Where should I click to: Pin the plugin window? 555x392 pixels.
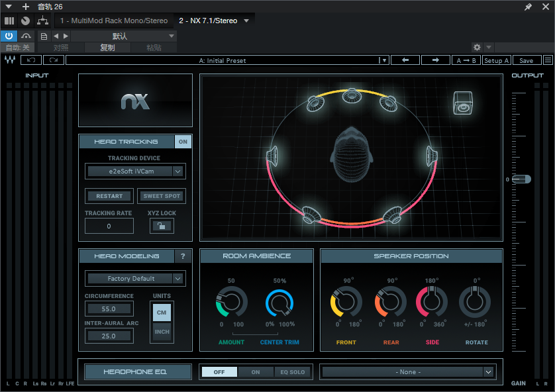click(x=528, y=7)
